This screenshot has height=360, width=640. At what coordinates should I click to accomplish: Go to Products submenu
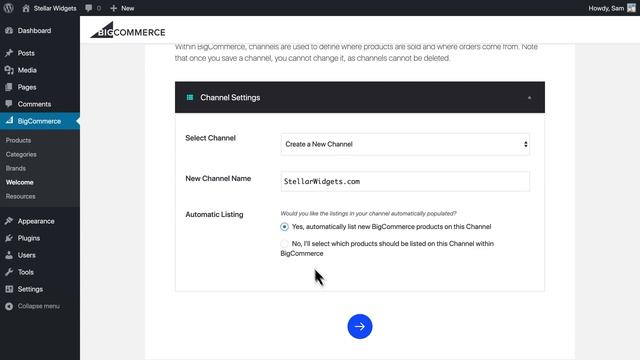point(18,140)
